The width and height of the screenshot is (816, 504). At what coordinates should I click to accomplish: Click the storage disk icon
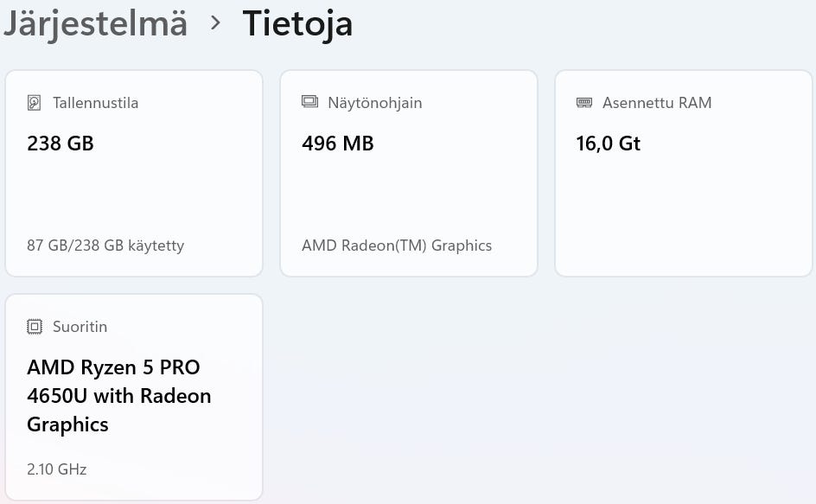click(x=35, y=103)
